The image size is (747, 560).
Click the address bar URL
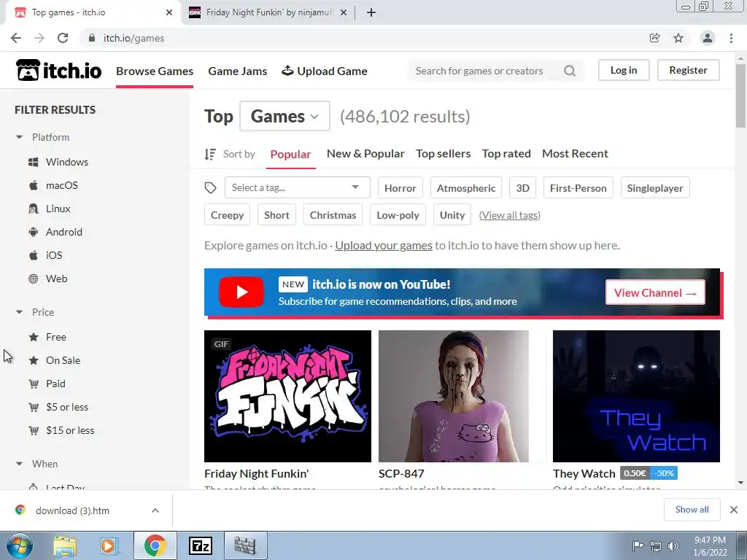pyautogui.click(x=134, y=38)
